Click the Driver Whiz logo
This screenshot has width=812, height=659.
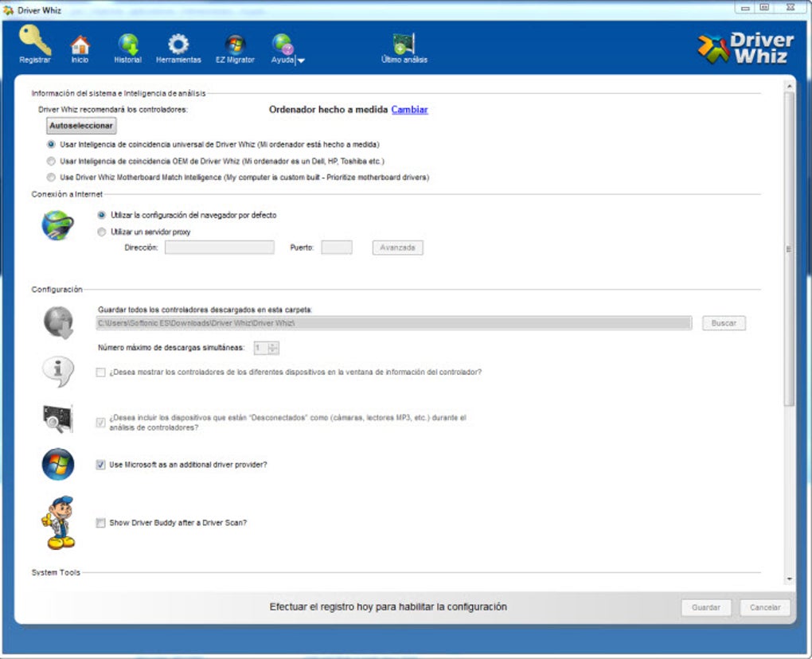click(x=745, y=48)
